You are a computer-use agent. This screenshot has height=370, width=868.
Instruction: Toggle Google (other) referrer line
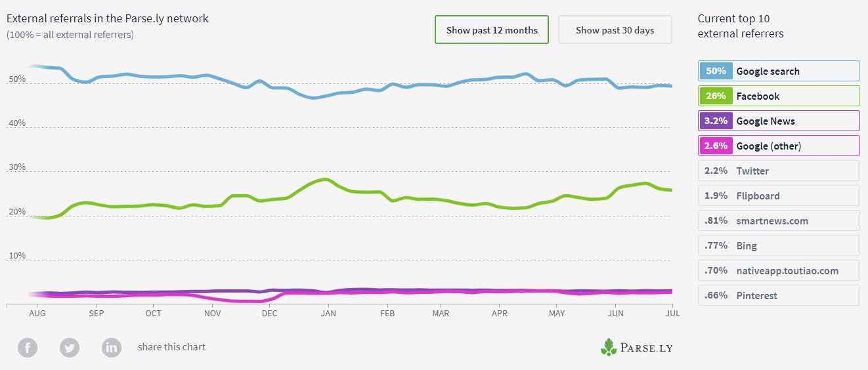coord(779,146)
